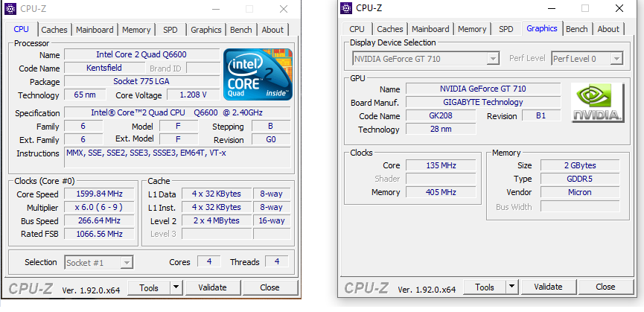Click Close button in left window
This screenshot has height=312, width=644.
(270, 287)
